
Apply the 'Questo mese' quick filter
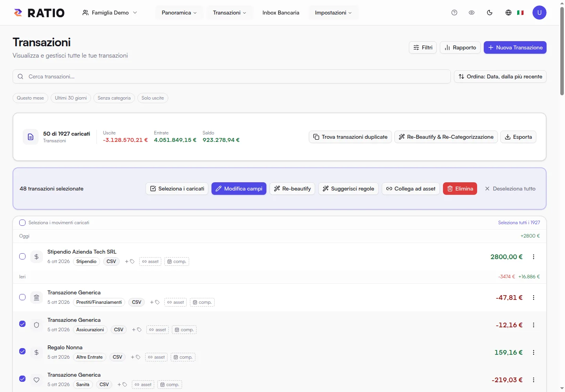(x=30, y=98)
